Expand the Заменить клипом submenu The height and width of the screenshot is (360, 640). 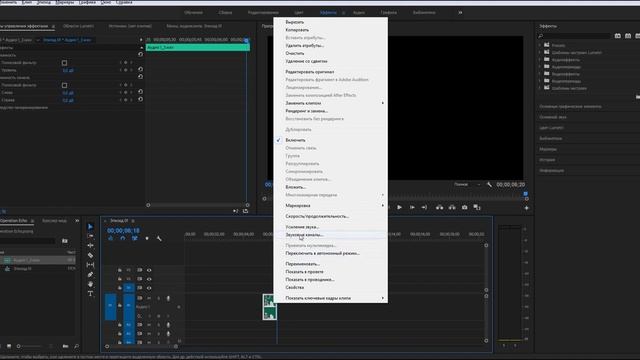point(331,103)
